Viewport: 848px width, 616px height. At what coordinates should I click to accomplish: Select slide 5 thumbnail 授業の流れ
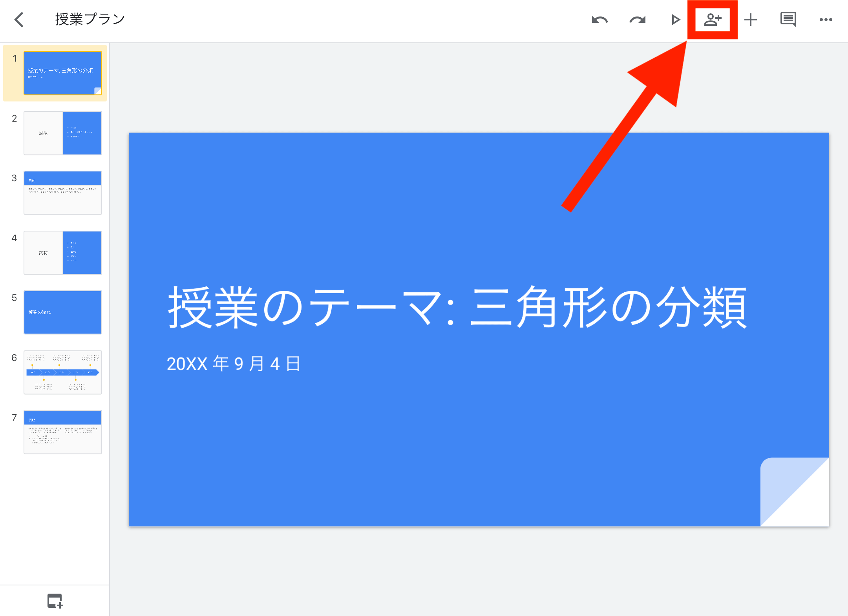pyautogui.click(x=63, y=312)
